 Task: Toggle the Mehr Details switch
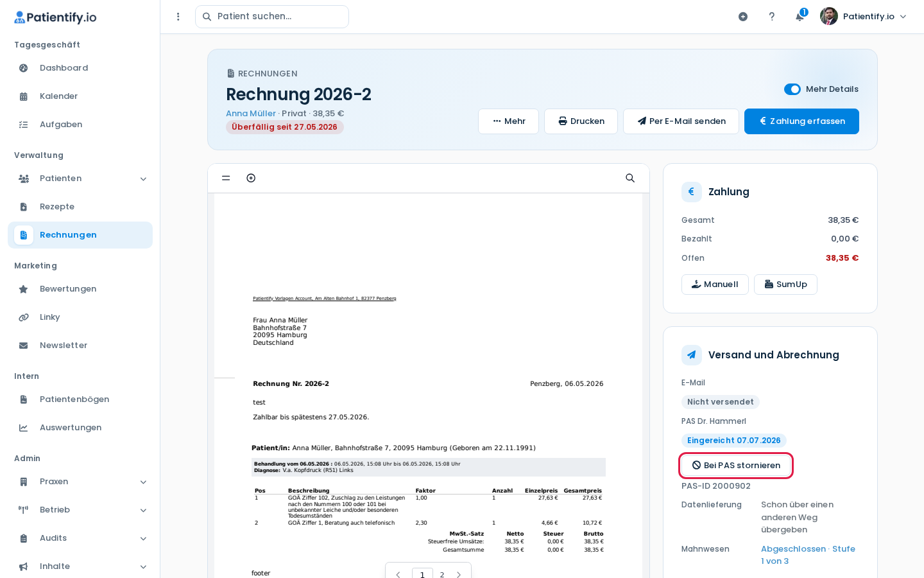pos(792,89)
